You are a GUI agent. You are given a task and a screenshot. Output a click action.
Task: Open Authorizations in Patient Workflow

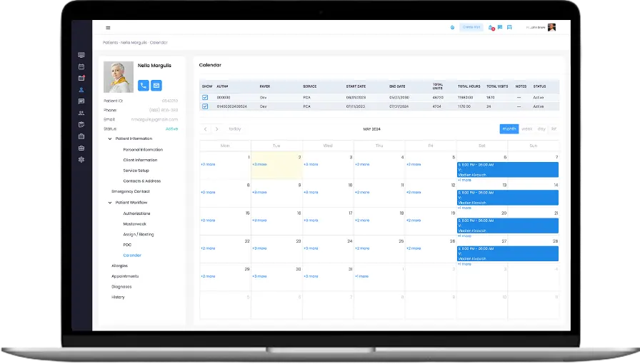(x=136, y=213)
